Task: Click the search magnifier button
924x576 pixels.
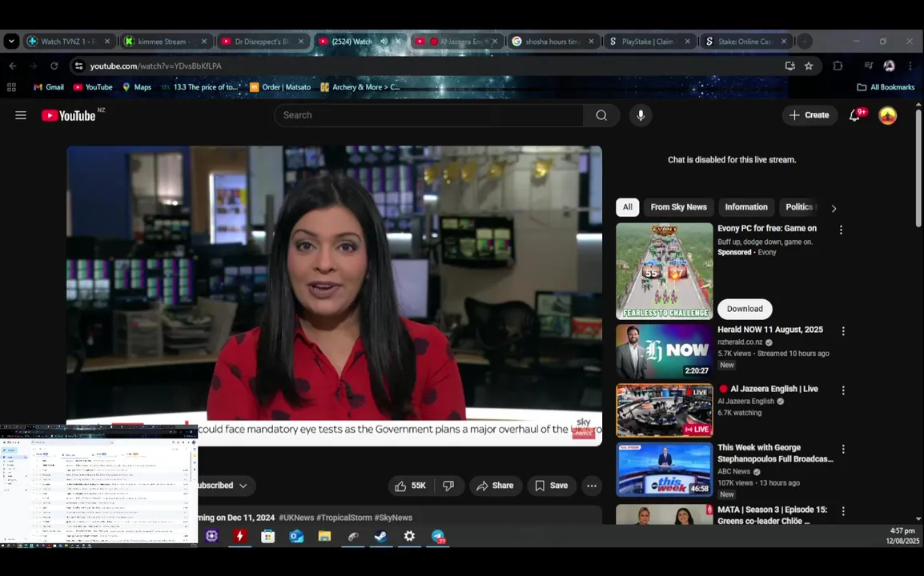Action: pos(601,115)
